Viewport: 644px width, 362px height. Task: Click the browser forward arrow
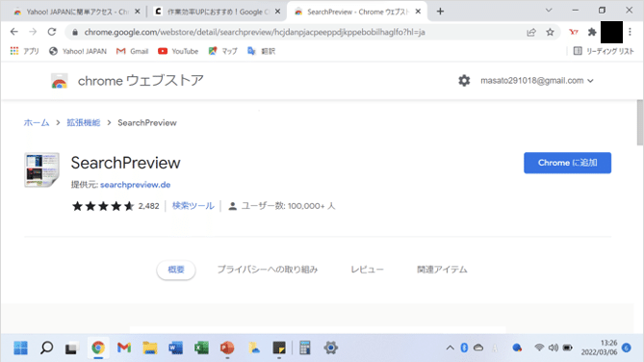(x=33, y=32)
